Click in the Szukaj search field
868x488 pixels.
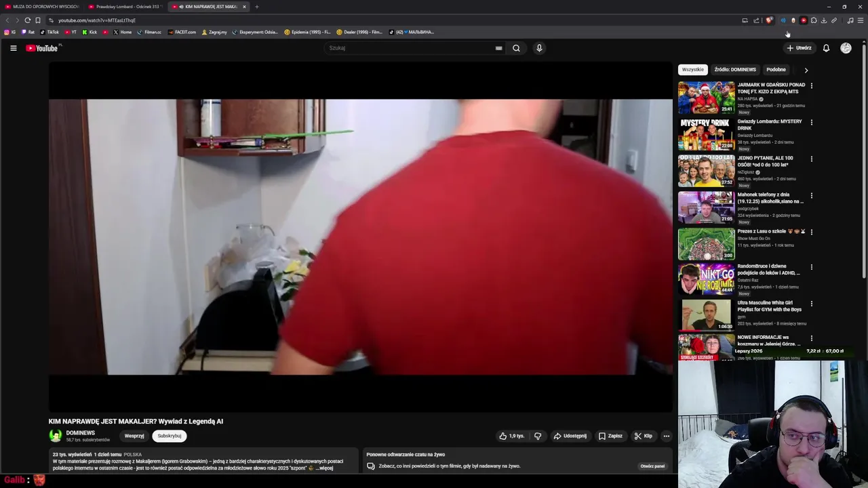(410, 48)
